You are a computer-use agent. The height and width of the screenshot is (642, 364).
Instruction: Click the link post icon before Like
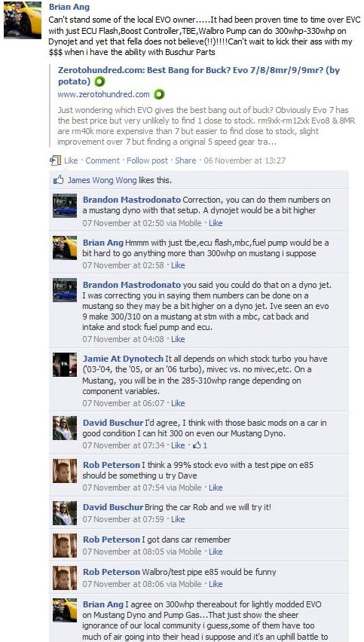pos(55,160)
